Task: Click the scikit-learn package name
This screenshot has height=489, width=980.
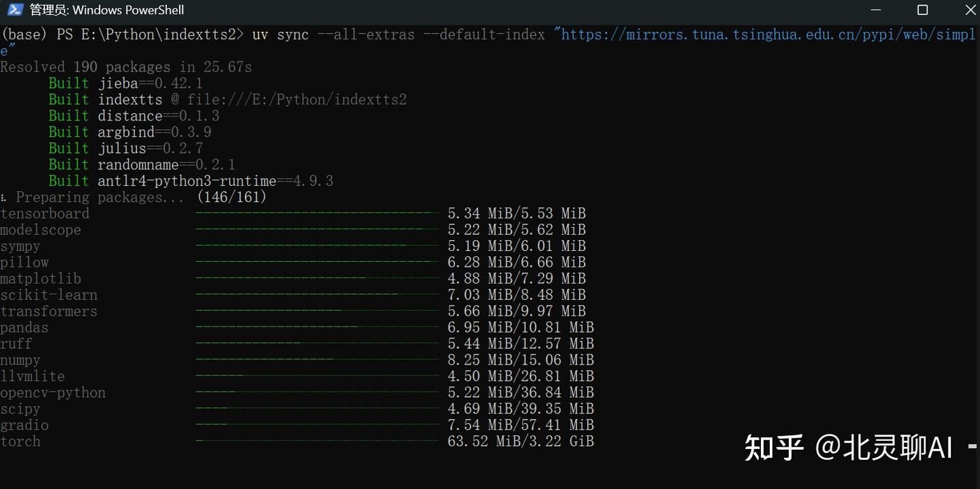Action: tap(48, 294)
